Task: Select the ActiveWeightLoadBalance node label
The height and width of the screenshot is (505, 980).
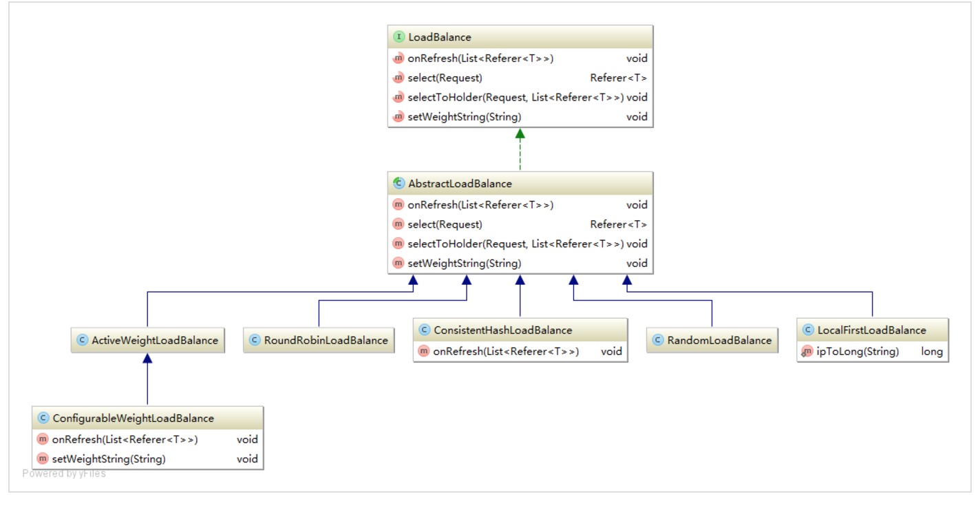Action: [x=154, y=341]
